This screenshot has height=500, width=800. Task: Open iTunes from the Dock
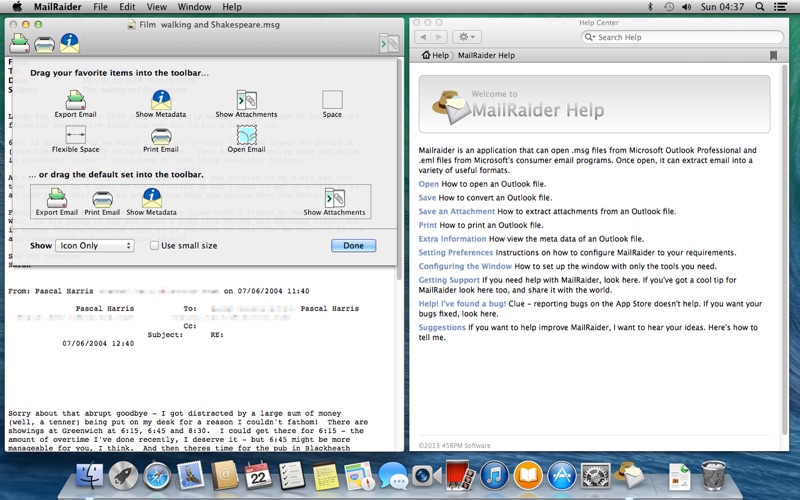(494, 475)
